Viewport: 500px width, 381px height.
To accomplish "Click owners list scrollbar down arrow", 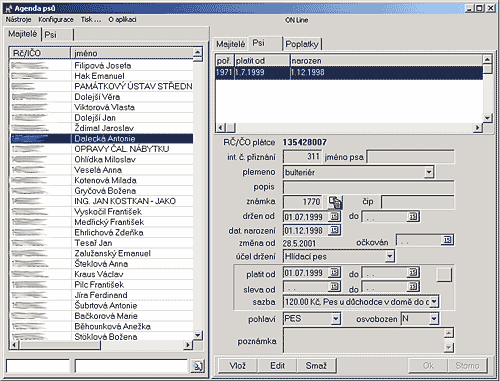I will click(x=198, y=335).
